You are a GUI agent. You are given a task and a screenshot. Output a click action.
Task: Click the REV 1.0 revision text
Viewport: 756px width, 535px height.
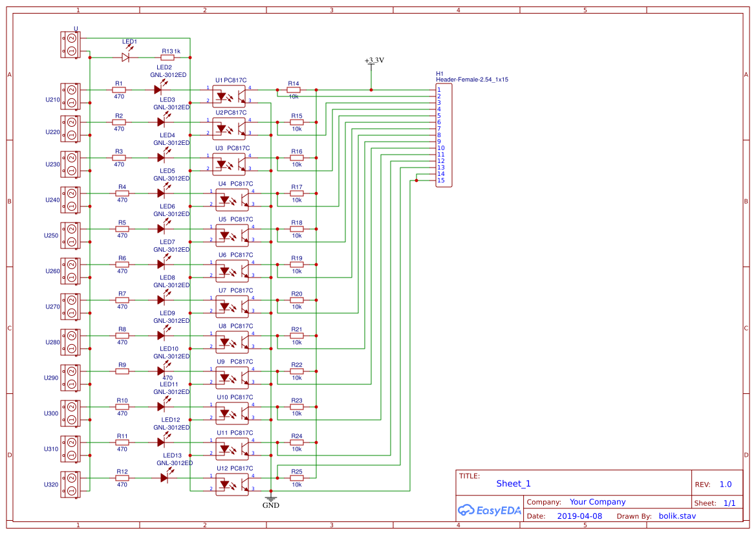(725, 483)
